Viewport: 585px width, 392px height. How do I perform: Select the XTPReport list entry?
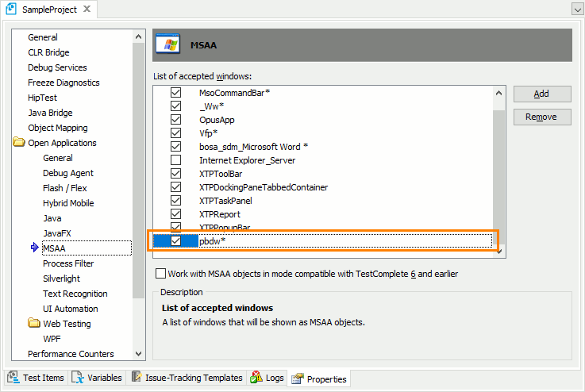(220, 214)
